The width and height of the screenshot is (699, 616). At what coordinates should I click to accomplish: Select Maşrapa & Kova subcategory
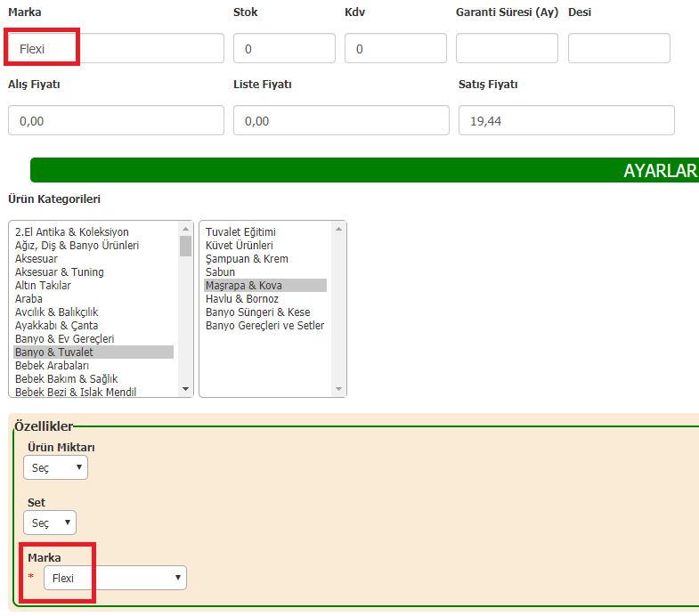[x=265, y=285]
